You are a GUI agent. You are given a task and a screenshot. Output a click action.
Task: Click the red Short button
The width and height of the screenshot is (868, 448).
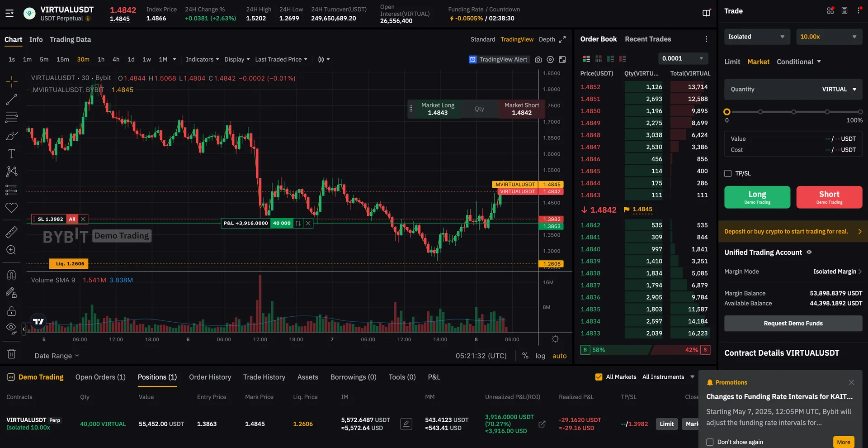click(x=829, y=197)
